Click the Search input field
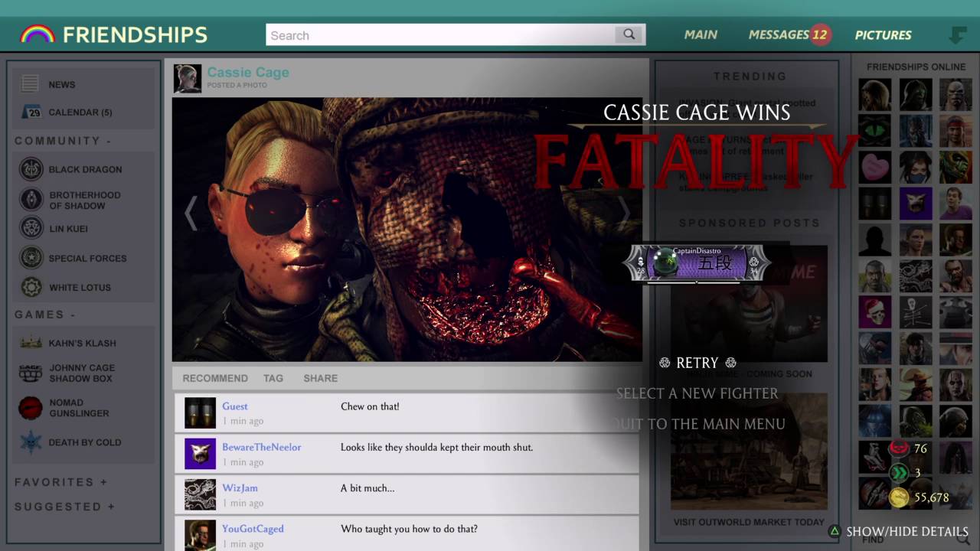Image resolution: width=980 pixels, height=551 pixels. click(x=440, y=34)
